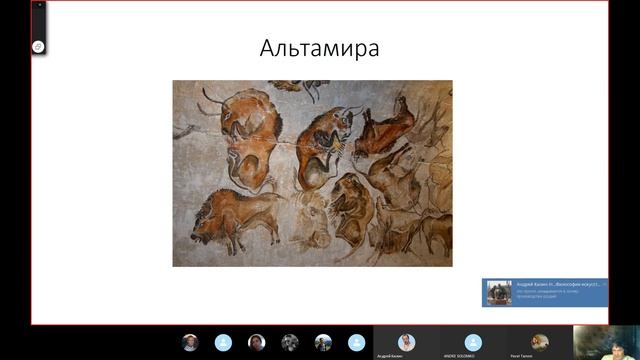Dismiss the notification with its small close mark

point(604,284)
